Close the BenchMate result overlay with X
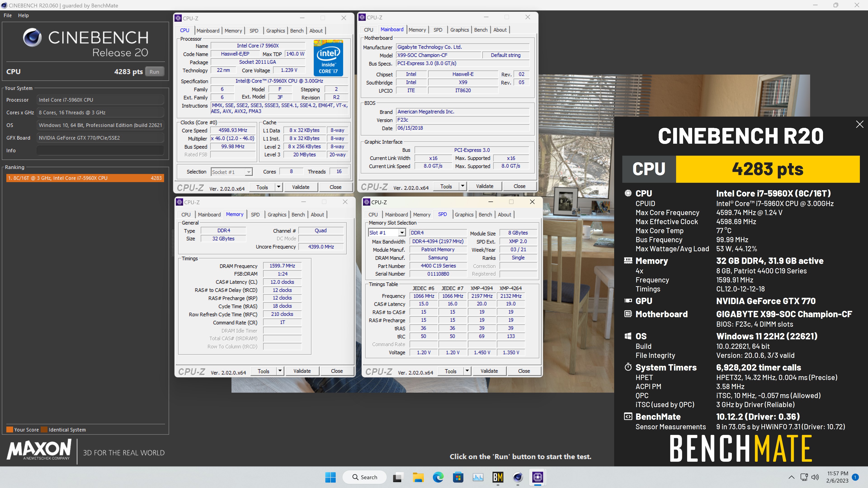Viewport: 868px width, 488px height. 860,124
